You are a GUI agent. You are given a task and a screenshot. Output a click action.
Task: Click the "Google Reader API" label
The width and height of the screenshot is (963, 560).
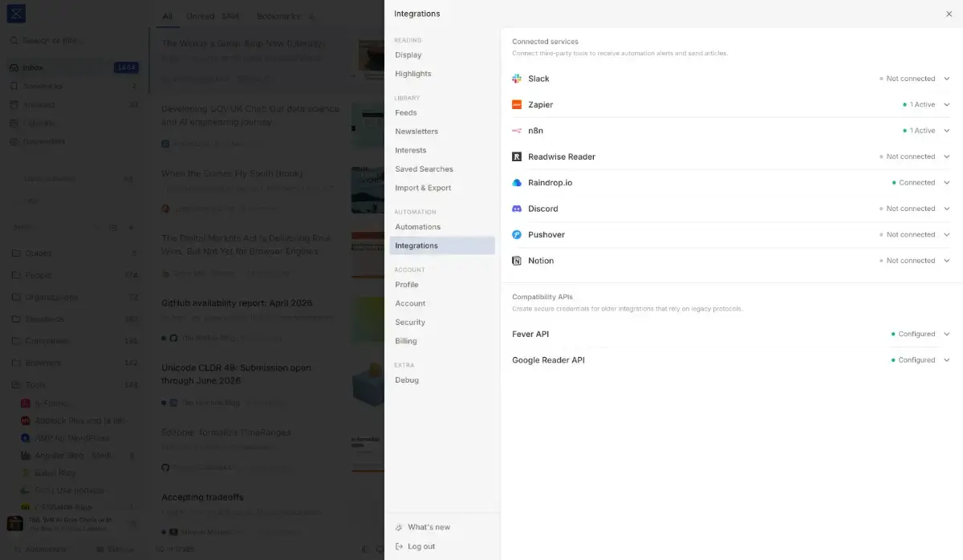pyautogui.click(x=548, y=360)
